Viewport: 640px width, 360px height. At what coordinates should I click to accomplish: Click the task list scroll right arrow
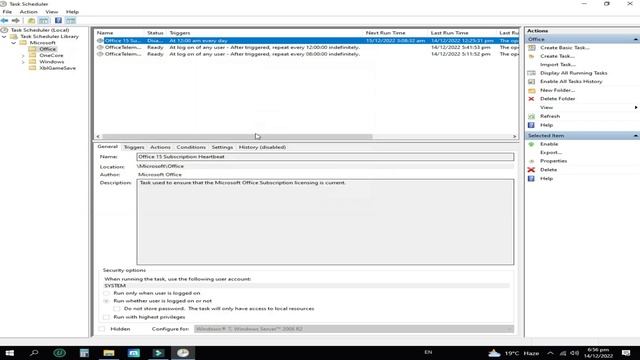514,136
